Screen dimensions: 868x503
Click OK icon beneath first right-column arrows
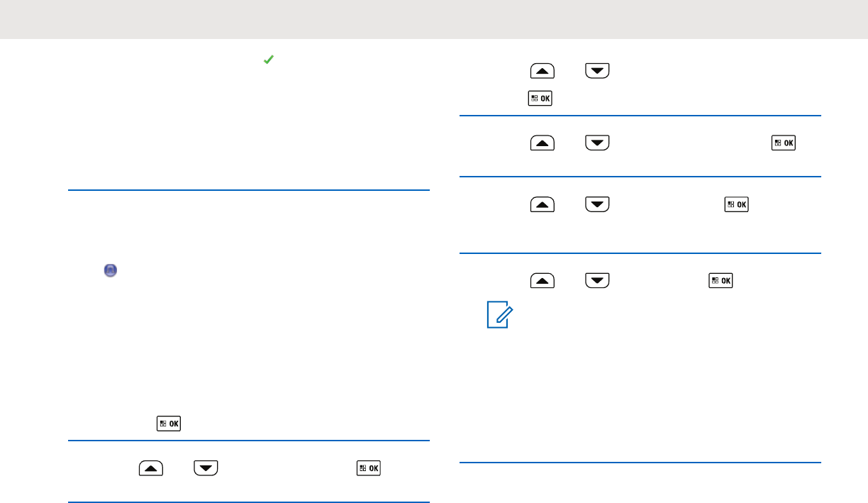tap(541, 99)
